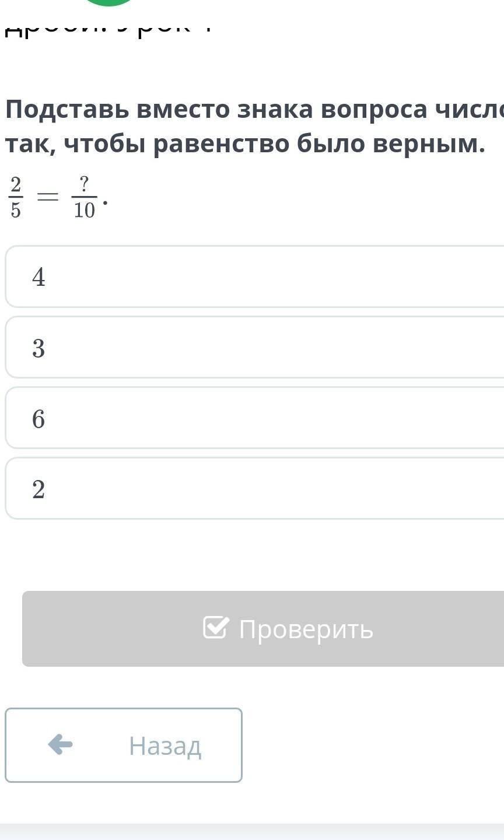This screenshot has width=504, height=840.
Task: Tap the green circle at the top
Action: coord(109,2)
